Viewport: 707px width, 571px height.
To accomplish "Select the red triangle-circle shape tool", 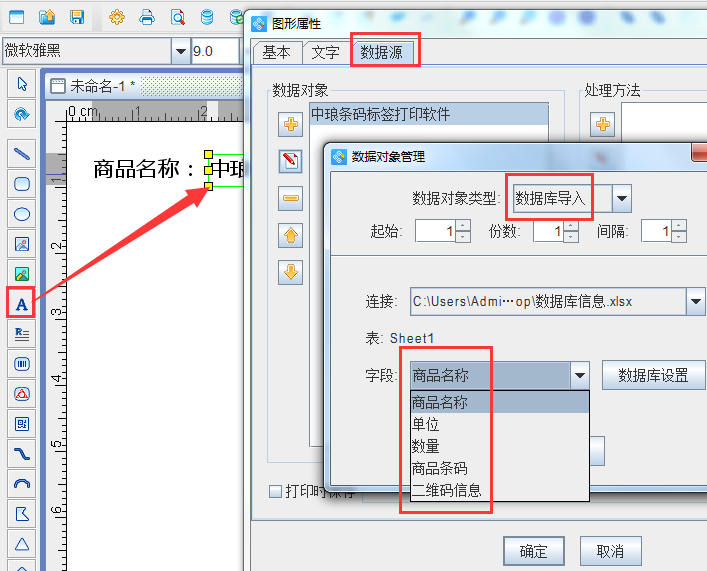I will tap(22, 394).
